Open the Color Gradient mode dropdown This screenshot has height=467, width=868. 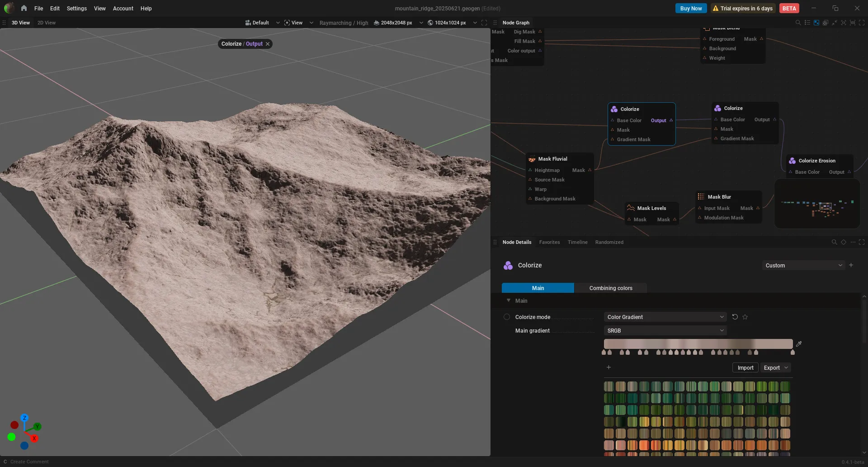tap(665, 317)
